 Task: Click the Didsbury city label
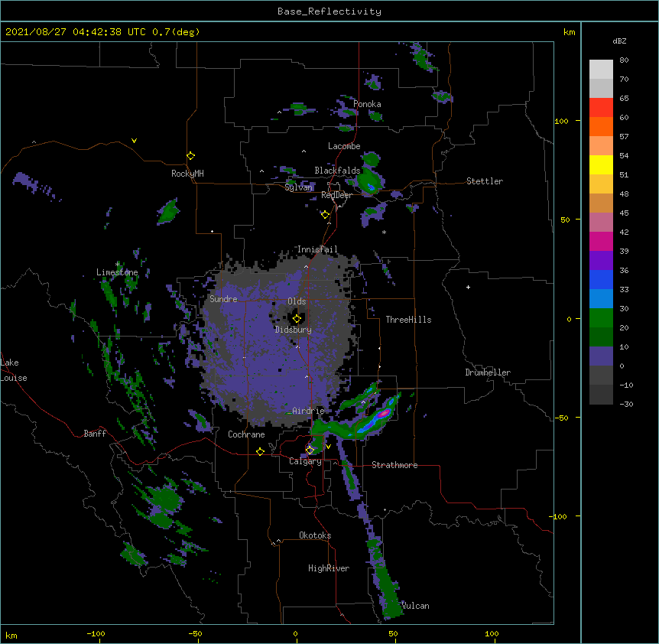point(294,330)
